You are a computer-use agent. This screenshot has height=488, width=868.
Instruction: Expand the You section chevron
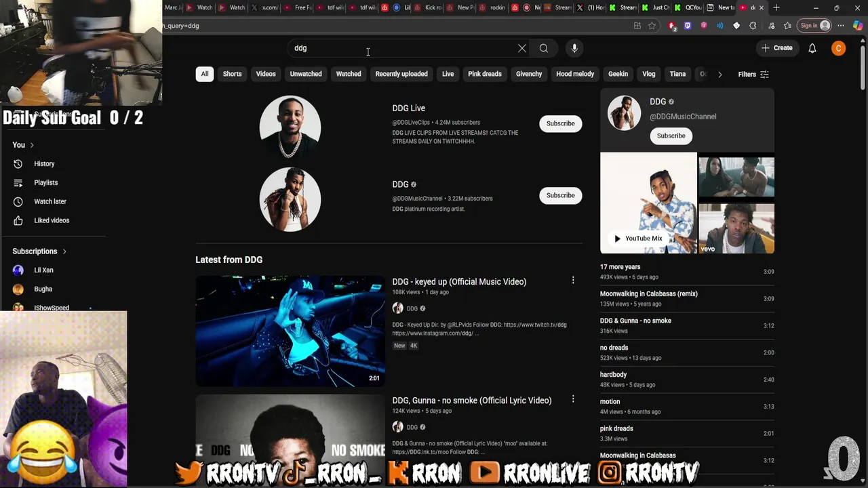click(x=32, y=145)
